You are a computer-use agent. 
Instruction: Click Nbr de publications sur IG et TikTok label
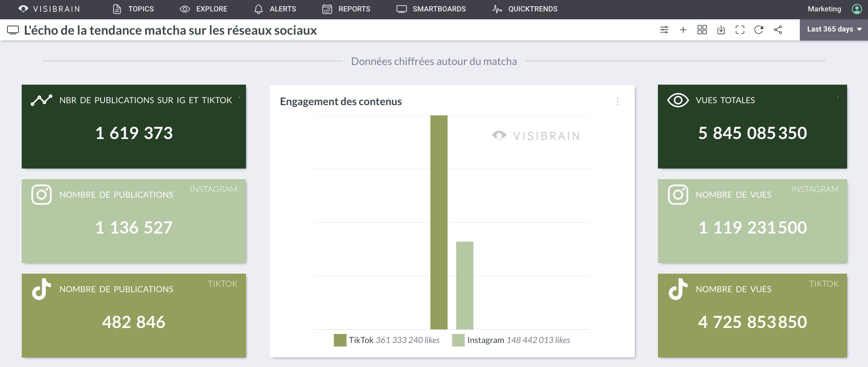click(146, 100)
